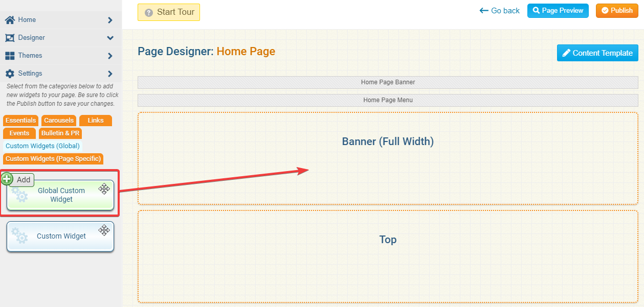This screenshot has height=307, width=644.
Task: Select the Essentials widget category
Action: [x=21, y=121]
